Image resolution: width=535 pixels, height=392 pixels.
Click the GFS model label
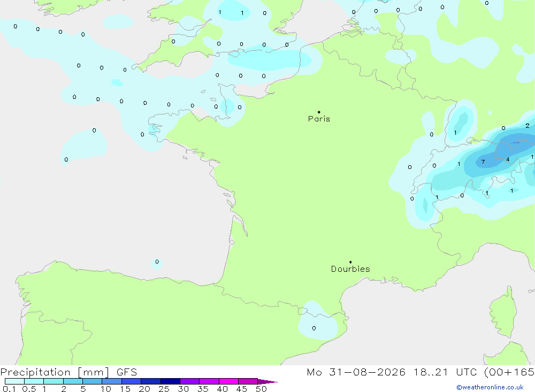tap(127, 372)
